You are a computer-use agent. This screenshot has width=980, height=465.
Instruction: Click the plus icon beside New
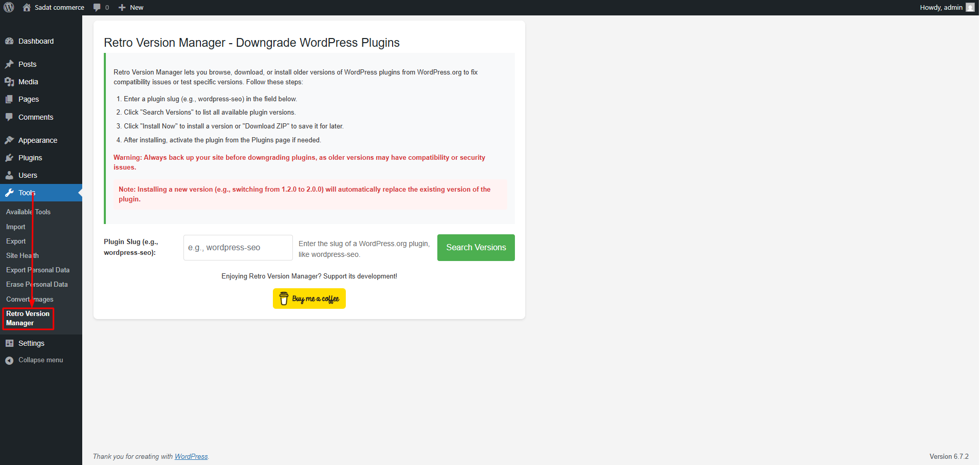click(122, 7)
